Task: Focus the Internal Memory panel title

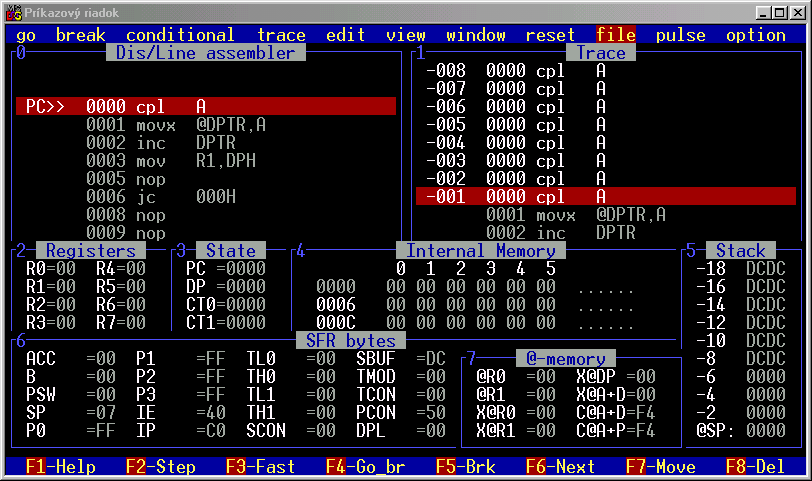Action: click(480, 250)
